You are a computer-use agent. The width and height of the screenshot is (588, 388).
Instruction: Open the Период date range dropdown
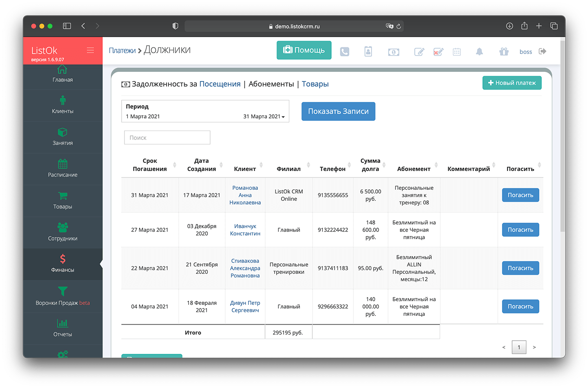(x=205, y=111)
